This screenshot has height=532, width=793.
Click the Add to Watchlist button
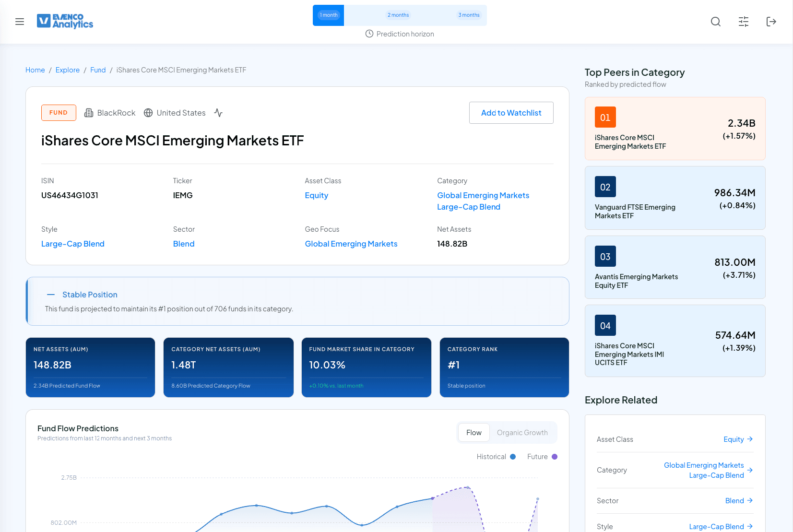click(x=511, y=113)
